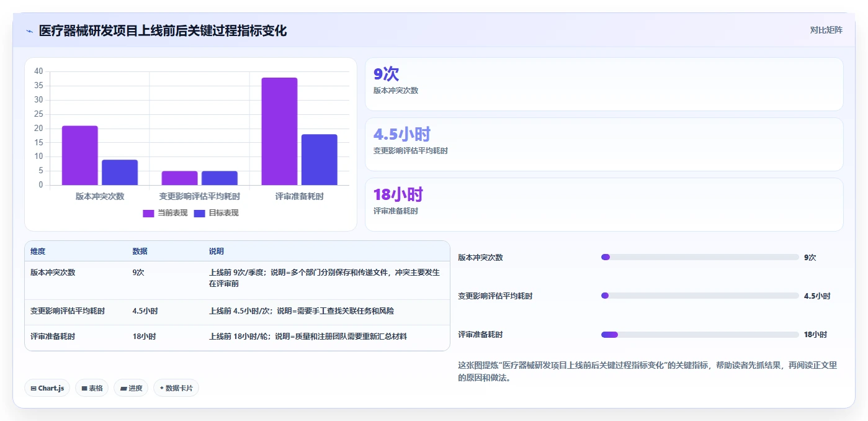This screenshot has height=421, width=868.
Task: Select the 版本冲突次数 table row name
Action: click(x=53, y=272)
